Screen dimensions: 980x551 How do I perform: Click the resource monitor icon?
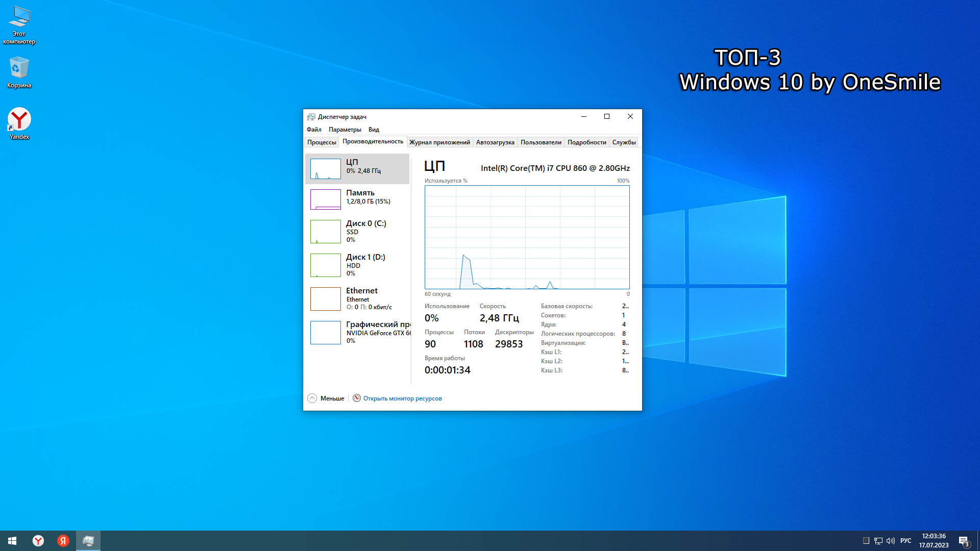357,398
